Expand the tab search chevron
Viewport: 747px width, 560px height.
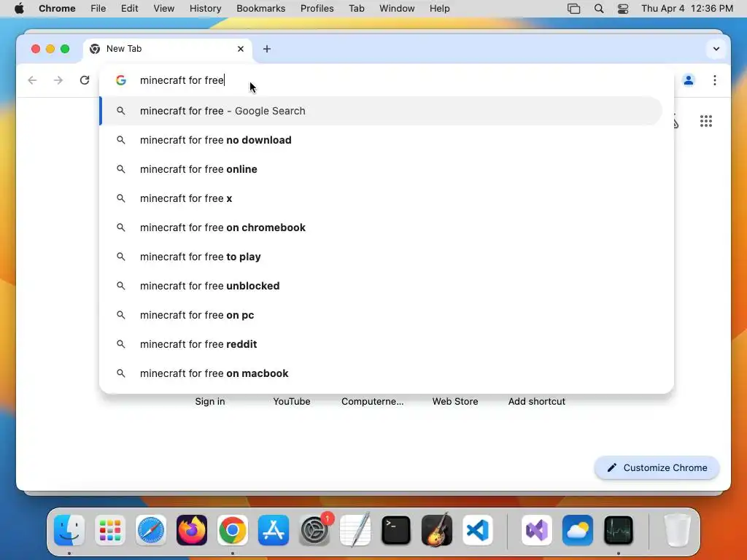coord(716,49)
